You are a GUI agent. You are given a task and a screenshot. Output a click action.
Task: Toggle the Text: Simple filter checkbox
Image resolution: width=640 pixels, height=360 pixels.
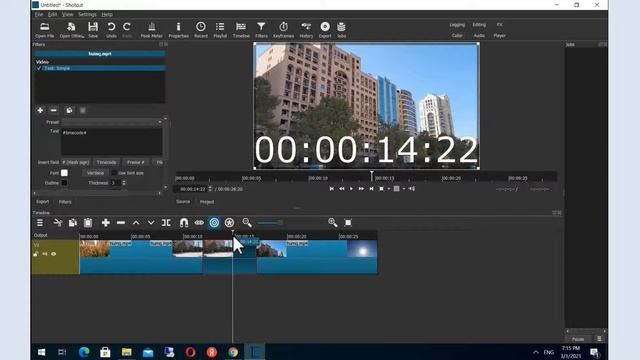[39, 68]
